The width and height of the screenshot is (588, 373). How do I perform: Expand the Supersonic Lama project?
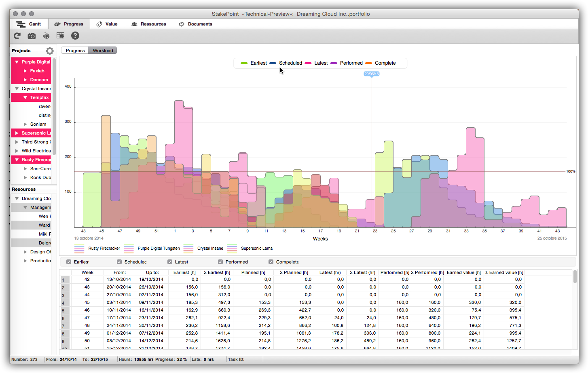[x=17, y=133]
